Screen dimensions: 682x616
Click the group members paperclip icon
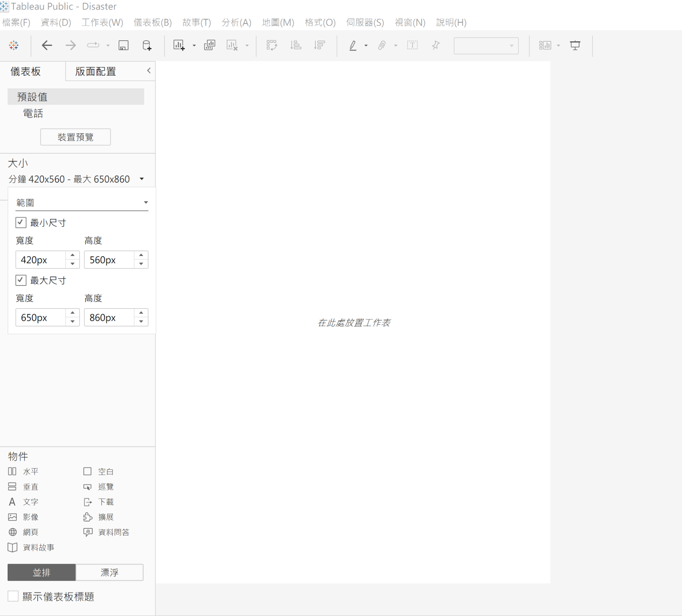tap(382, 45)
